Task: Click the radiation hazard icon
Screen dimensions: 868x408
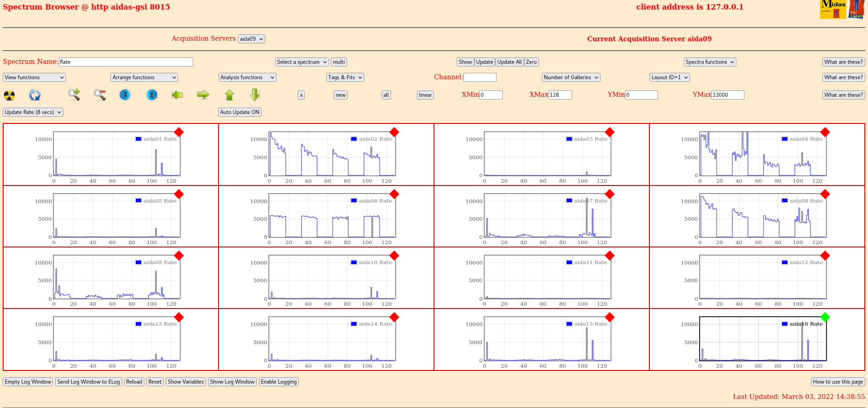Action: (x=9, y=95)
